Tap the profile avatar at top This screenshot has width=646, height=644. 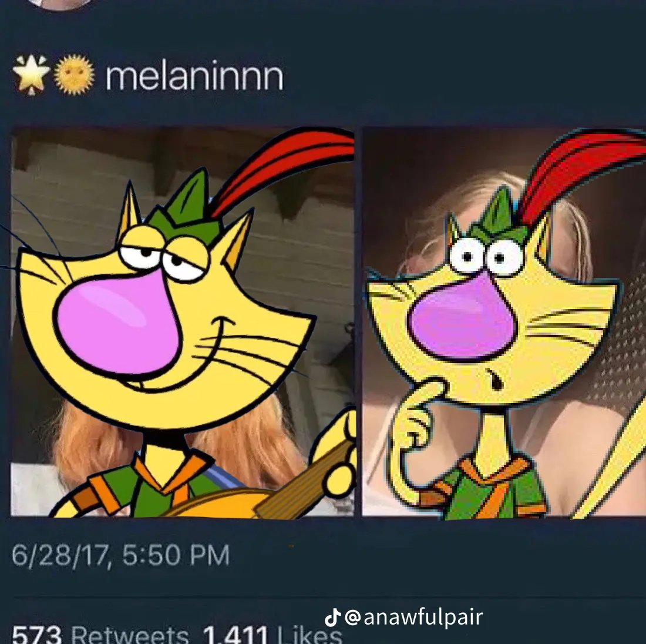(x=60, y=4)
